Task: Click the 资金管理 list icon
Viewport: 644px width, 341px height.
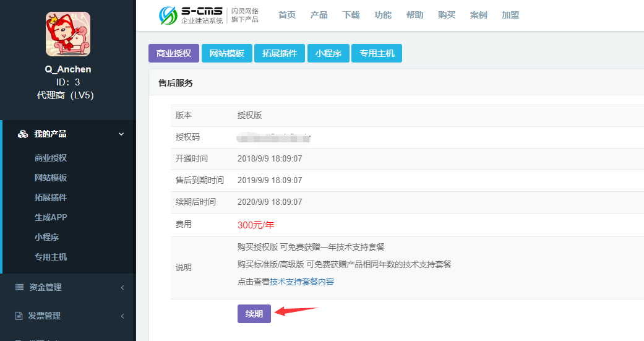Action: click(19, 287)
